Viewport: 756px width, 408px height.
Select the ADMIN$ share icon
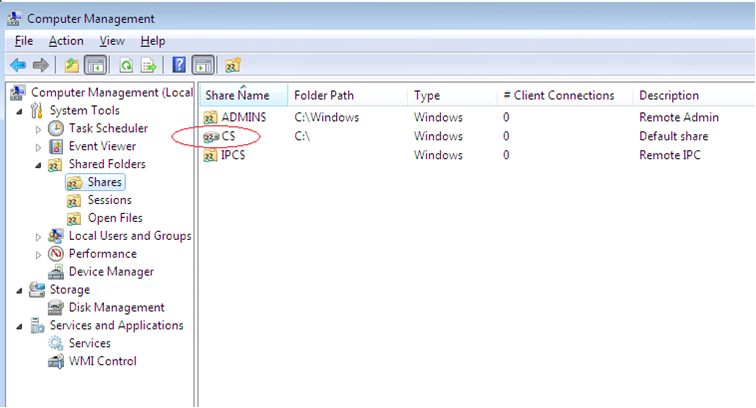pyautogui.click(x=210, y=118)
